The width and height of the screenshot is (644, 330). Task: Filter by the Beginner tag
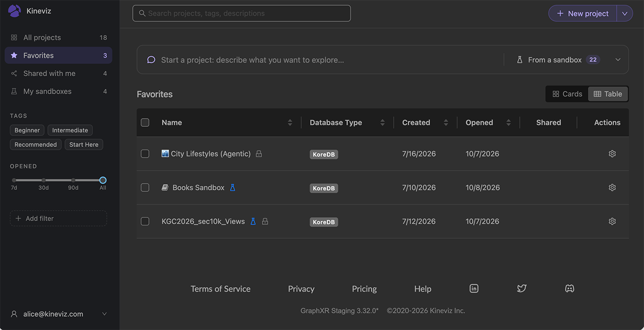point(27,130)
